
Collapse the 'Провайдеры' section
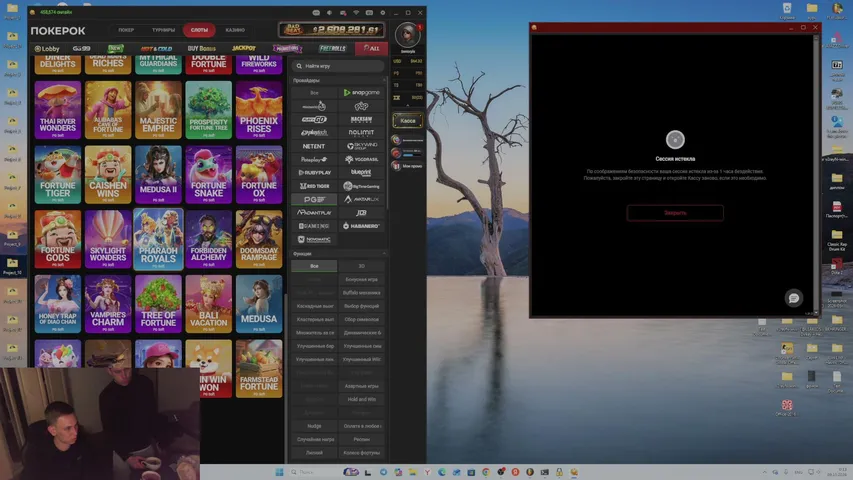[x=384, y=81]
